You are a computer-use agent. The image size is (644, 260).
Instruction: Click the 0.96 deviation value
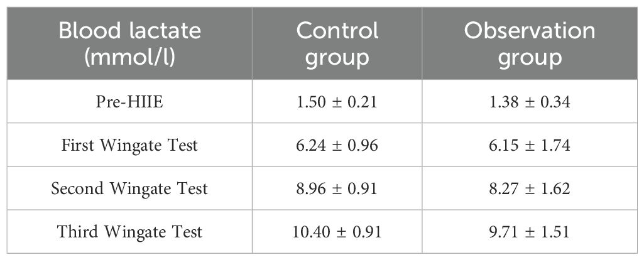[x=364, y=146]
